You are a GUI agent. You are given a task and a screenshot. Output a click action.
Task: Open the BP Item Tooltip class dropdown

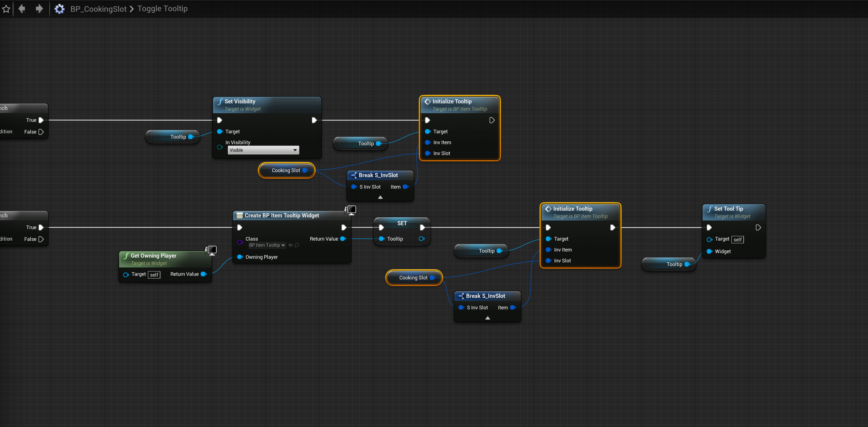click(267, 245)
